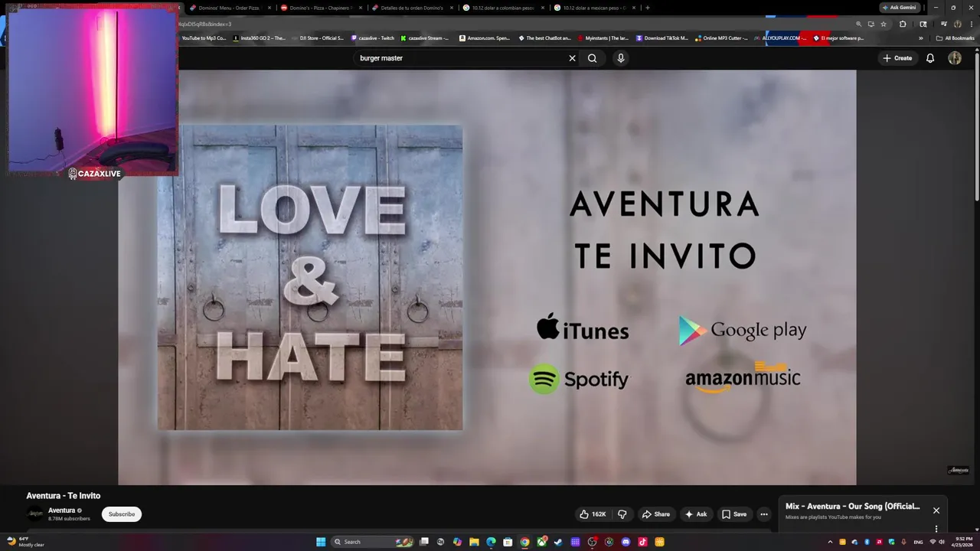Viewport: 980px width, 551px height.
Task: Open volume control in system tray
Action: 942,542
